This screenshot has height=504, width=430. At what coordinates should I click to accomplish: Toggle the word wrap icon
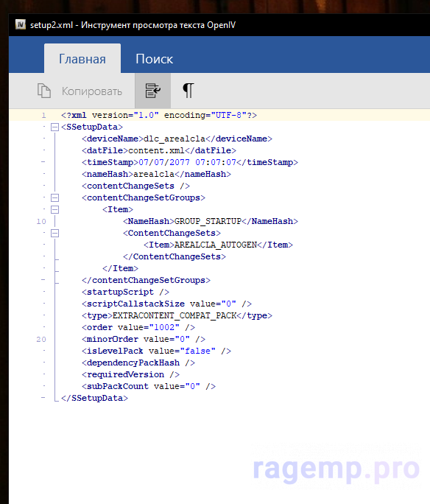153,91
